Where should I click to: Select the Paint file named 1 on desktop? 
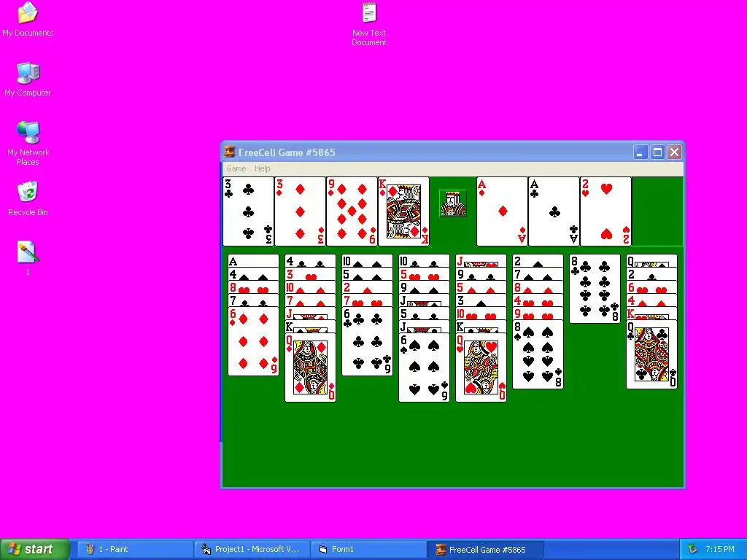tap(27, 259)
